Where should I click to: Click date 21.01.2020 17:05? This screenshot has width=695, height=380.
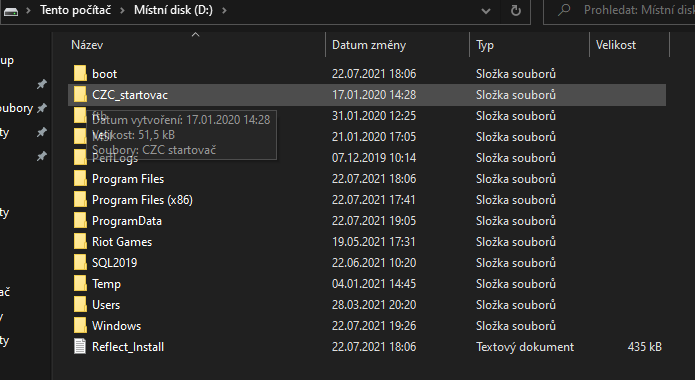374,137
